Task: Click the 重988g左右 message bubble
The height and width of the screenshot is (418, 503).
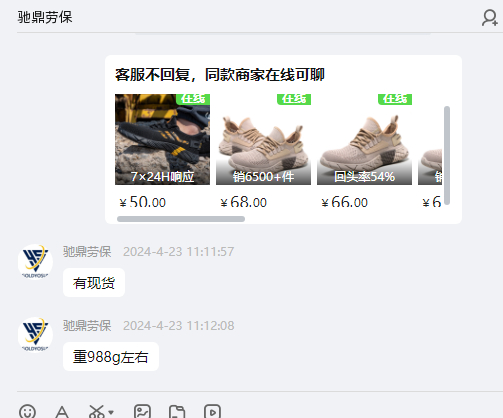Action: point(111,357)
